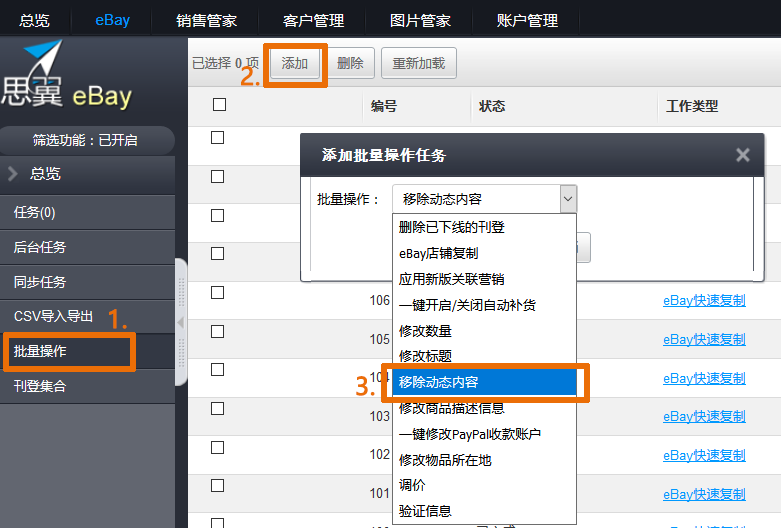Screen dimensions: 781x528
Task: Tick the select-all checkbox in the table header
Action: pyautogui.click(x=219, y=105)
